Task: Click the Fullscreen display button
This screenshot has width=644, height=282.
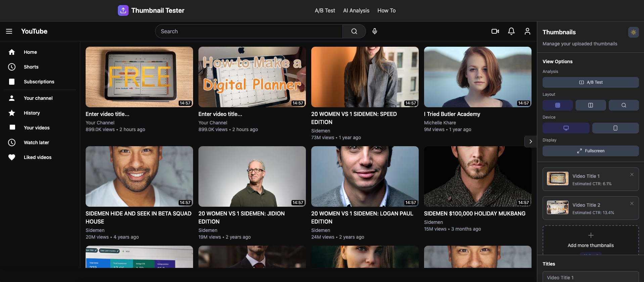Action: (x=590, y=151)
